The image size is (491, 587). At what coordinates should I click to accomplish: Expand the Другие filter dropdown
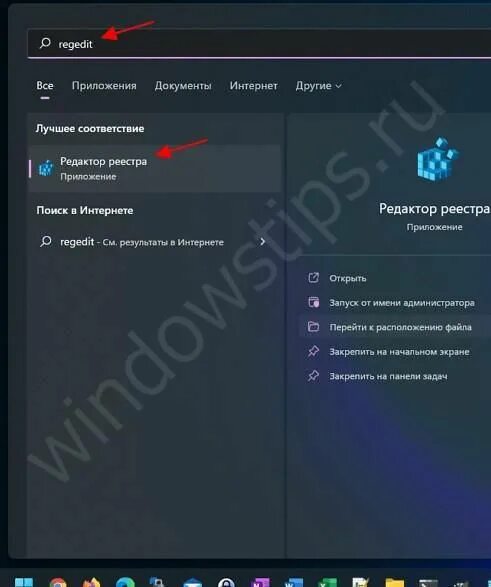318,86
